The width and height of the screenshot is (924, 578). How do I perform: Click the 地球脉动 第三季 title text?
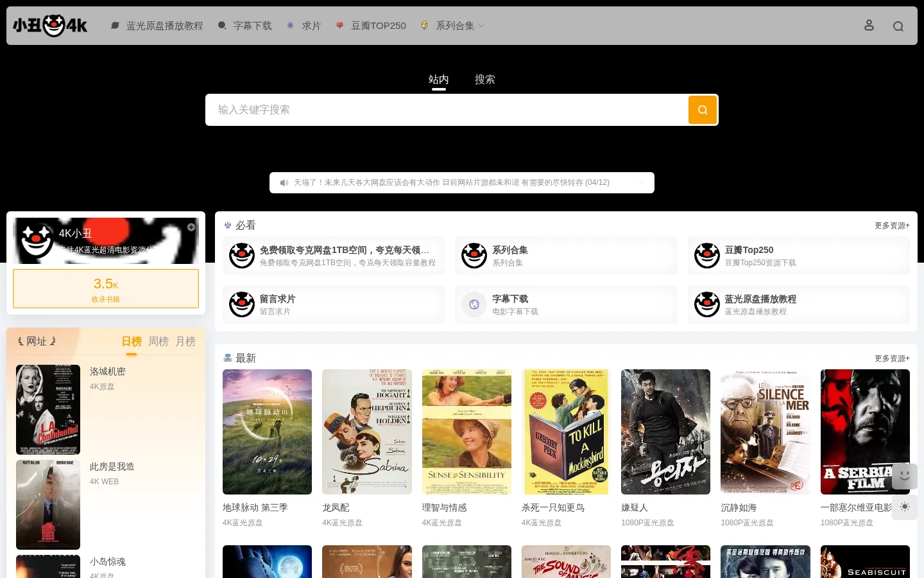pos(255,508)
